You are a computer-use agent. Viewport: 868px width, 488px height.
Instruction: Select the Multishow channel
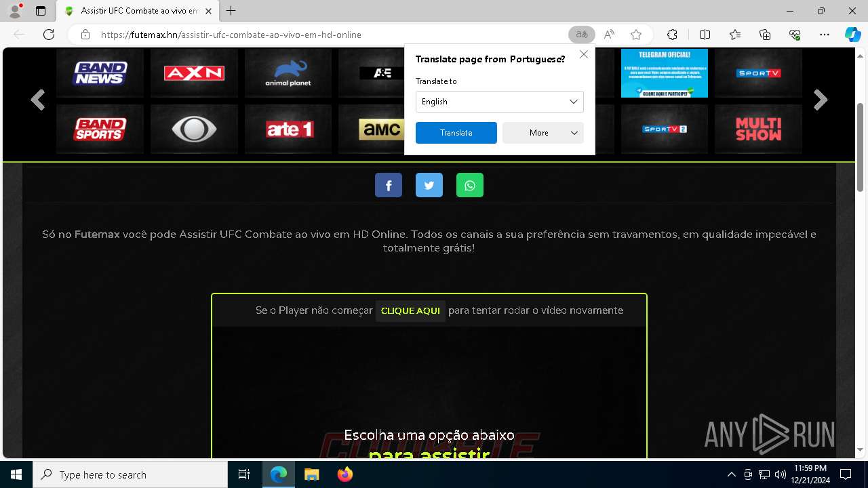758,129
